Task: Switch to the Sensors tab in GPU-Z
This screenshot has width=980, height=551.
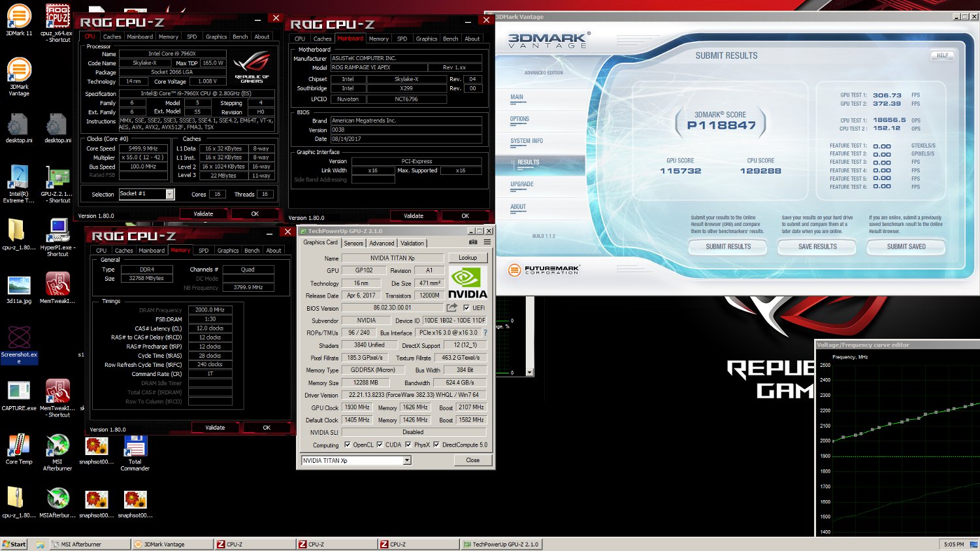Action: pyautogui.click(x=353, y=243)
